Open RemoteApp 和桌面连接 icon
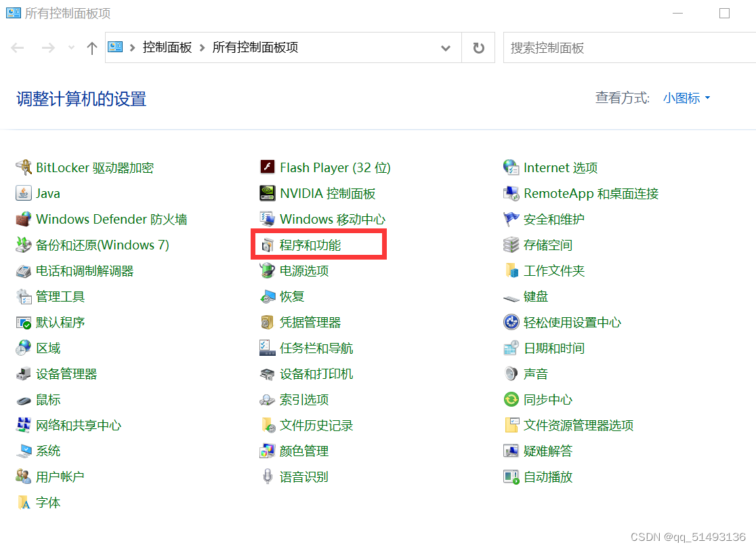The width and height of the screenshot is (756, 549). (511, 193)
